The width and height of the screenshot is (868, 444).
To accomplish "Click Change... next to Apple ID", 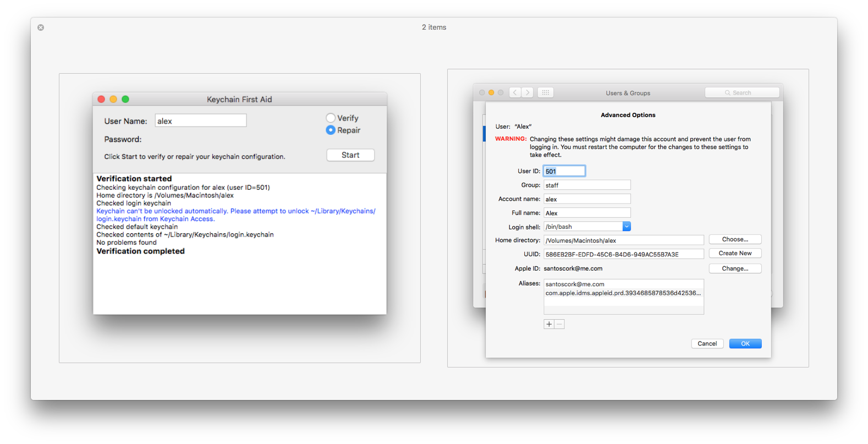I will (x=735, y=268).
